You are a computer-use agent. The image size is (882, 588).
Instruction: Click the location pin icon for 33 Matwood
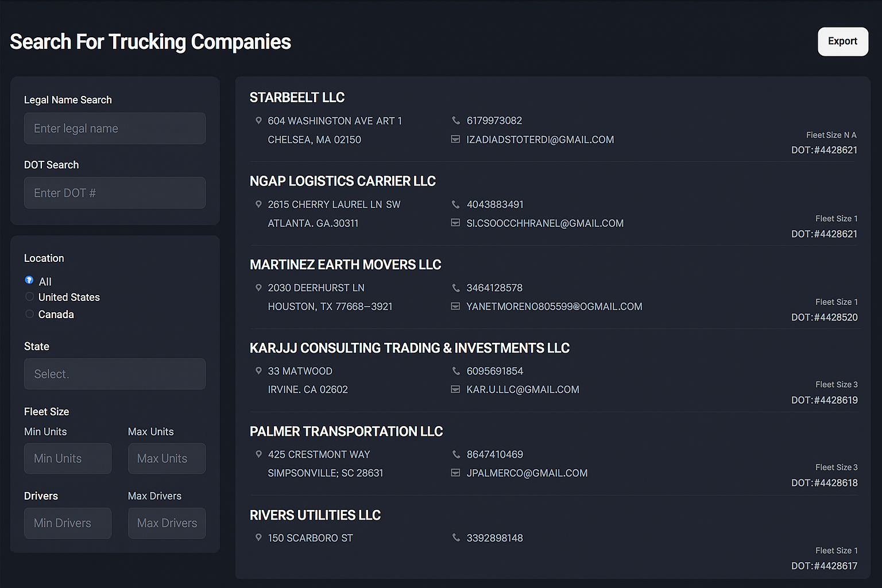(258, 371)
